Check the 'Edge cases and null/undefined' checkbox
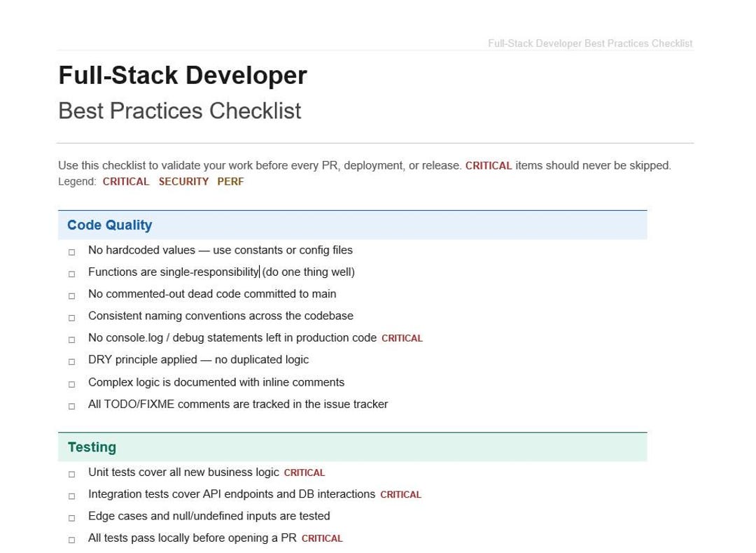This screenshot has width=756, height=553. [72, 518]
